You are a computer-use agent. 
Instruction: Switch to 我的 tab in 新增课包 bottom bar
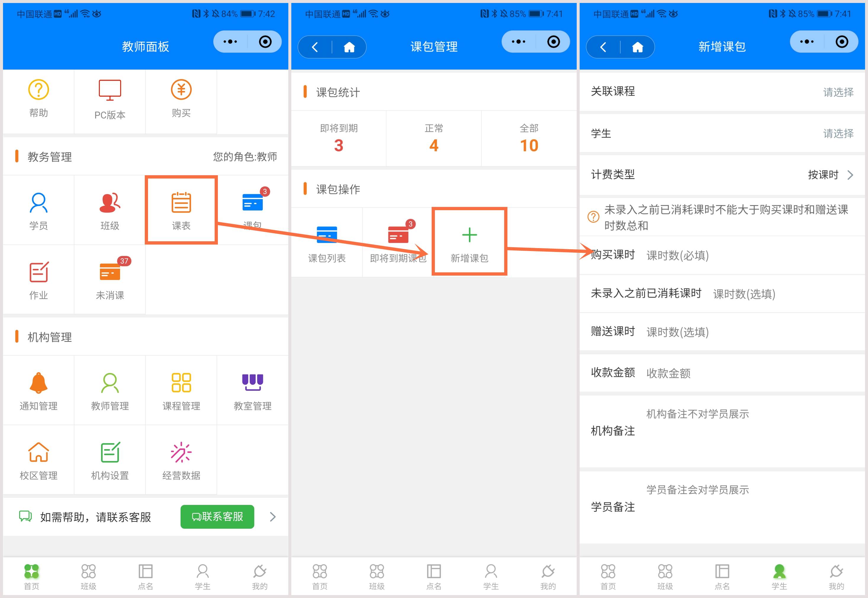tap(836, 577)
